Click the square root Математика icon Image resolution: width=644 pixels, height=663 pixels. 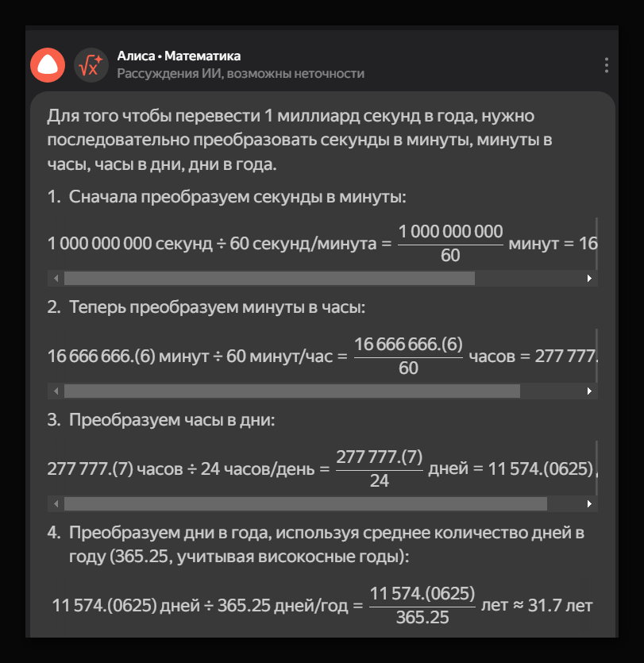click(91, 65)
